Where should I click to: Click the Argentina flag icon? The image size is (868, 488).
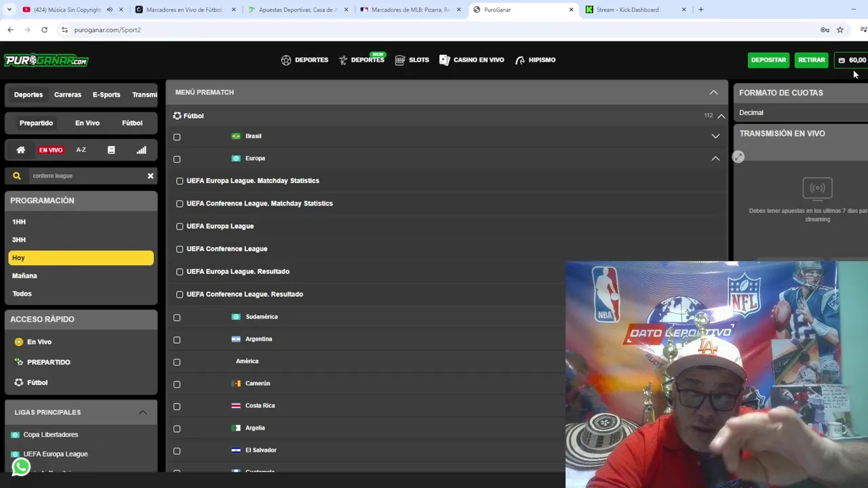coord(236,339)
